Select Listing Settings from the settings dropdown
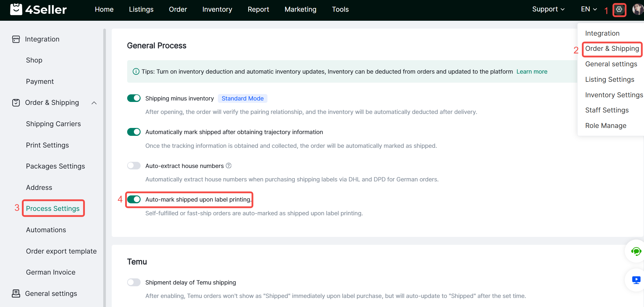 tap(610, 79)
